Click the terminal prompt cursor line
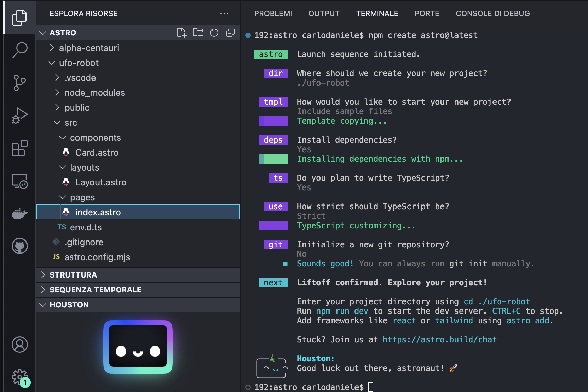Image resolution: width=588 pixels, height=392 pixels. [371, 387]
